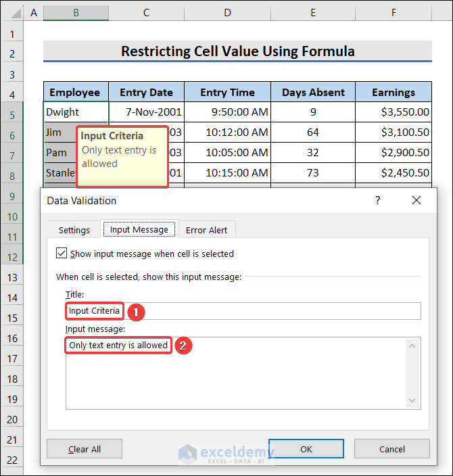Click the 'Jim' employee cell
453x476 pixels.
coord(60,133)
